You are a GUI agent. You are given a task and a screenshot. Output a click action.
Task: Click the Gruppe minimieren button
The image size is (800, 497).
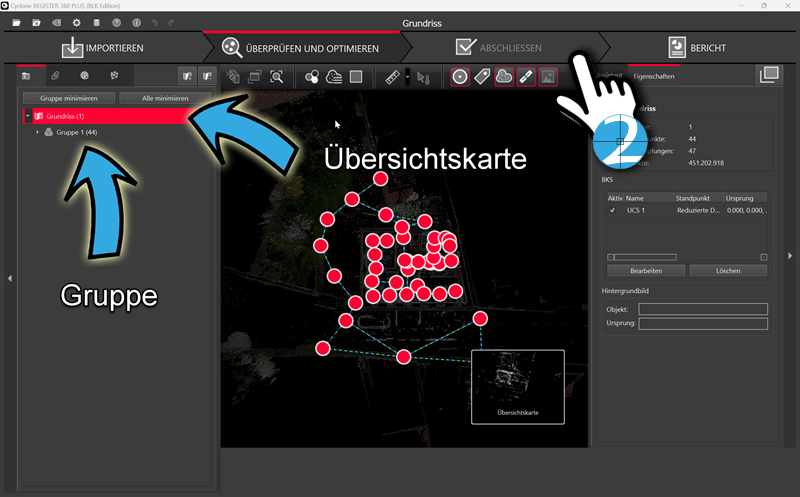[x=69, y=98]
